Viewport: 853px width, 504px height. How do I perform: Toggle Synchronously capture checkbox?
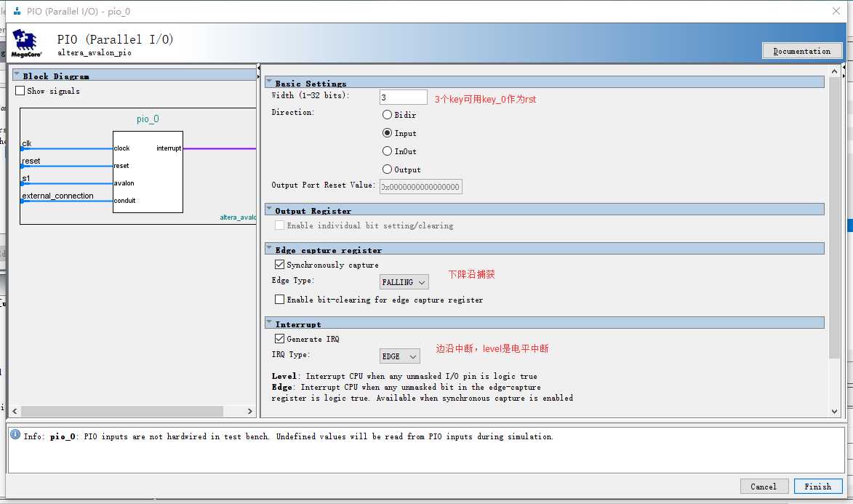pos(280,265)
